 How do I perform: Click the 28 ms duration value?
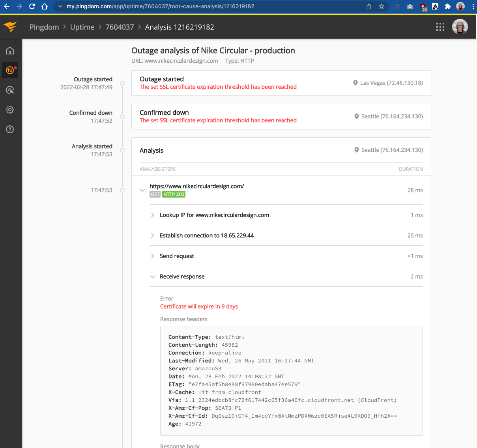pos(415,190)
